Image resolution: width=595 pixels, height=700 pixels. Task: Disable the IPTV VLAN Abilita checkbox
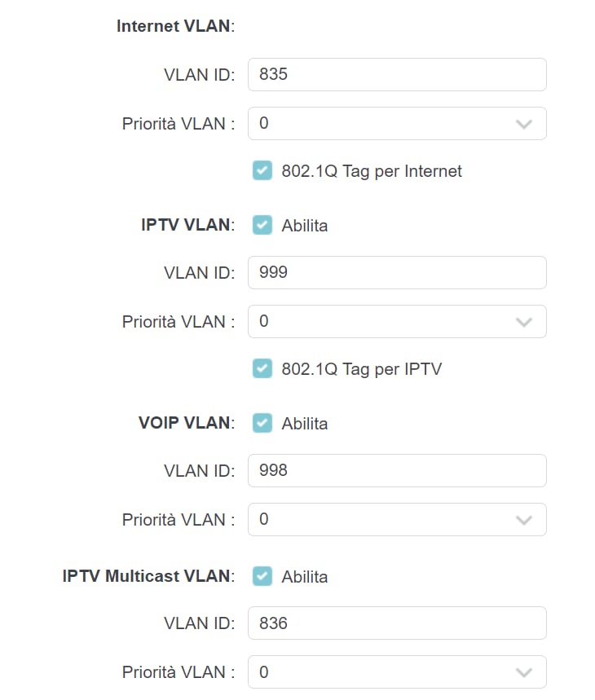pos(262,226)
